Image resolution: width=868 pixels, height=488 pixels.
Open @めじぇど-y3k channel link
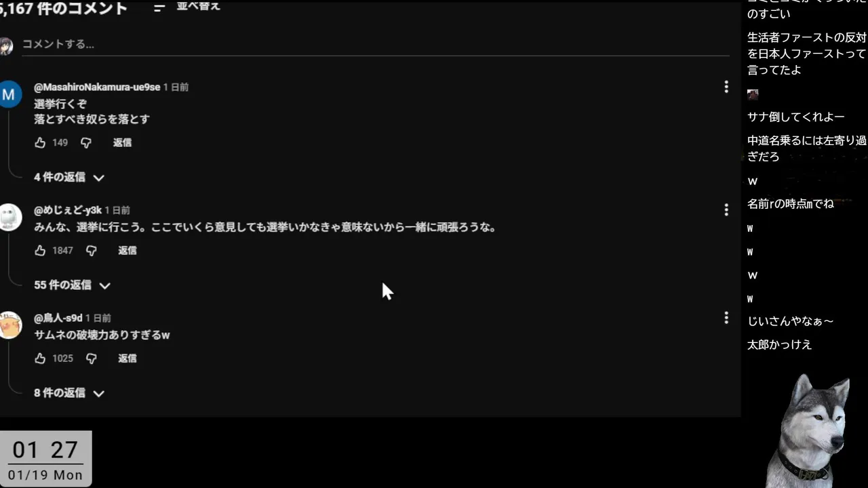coord(68,210)
